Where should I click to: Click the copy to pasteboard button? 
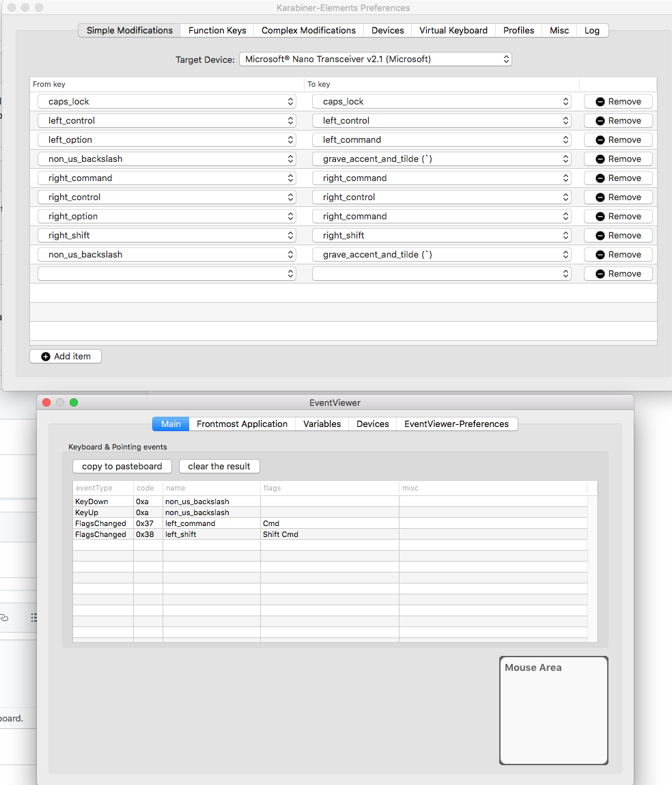pos(122,466)
